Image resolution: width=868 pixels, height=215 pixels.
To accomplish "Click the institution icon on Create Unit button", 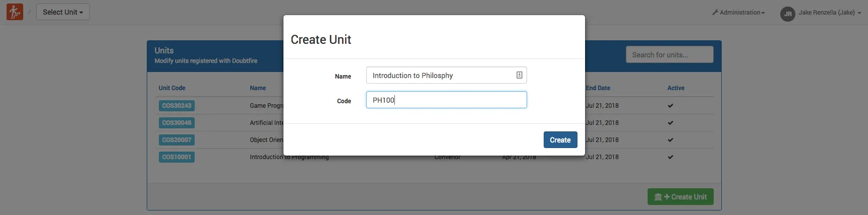I will 658,197.
